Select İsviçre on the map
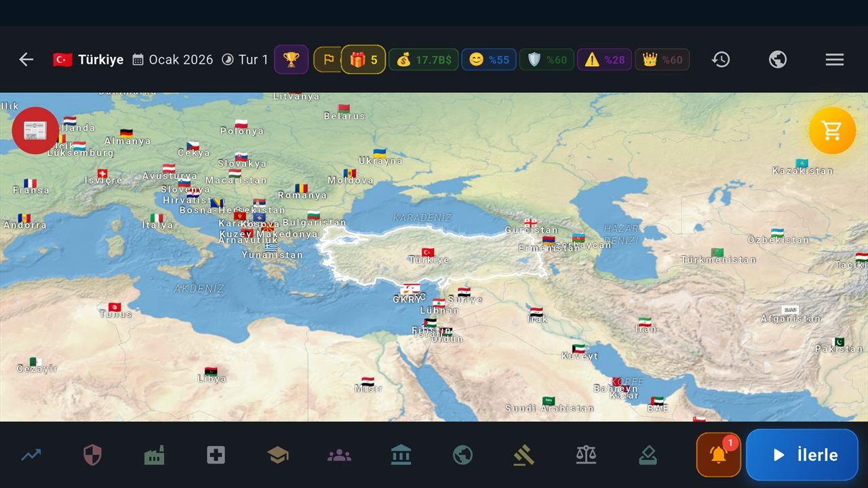Image resolution: width=868 pixels, height=488 pixels. tap(103, 177)
